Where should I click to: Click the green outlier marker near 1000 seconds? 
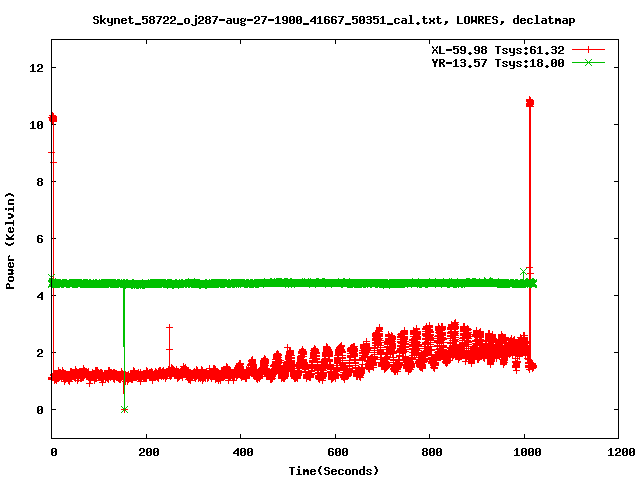pyautogui.click(x=523, y=271)
